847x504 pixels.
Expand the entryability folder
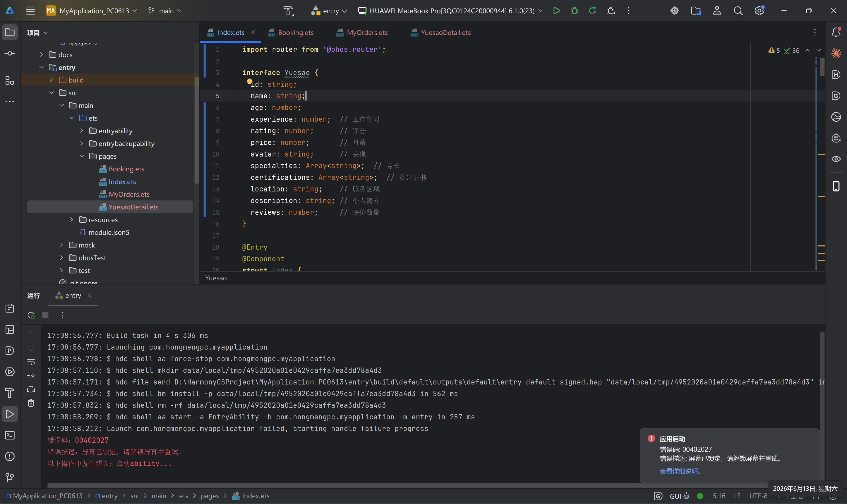[x=82, y=130]
